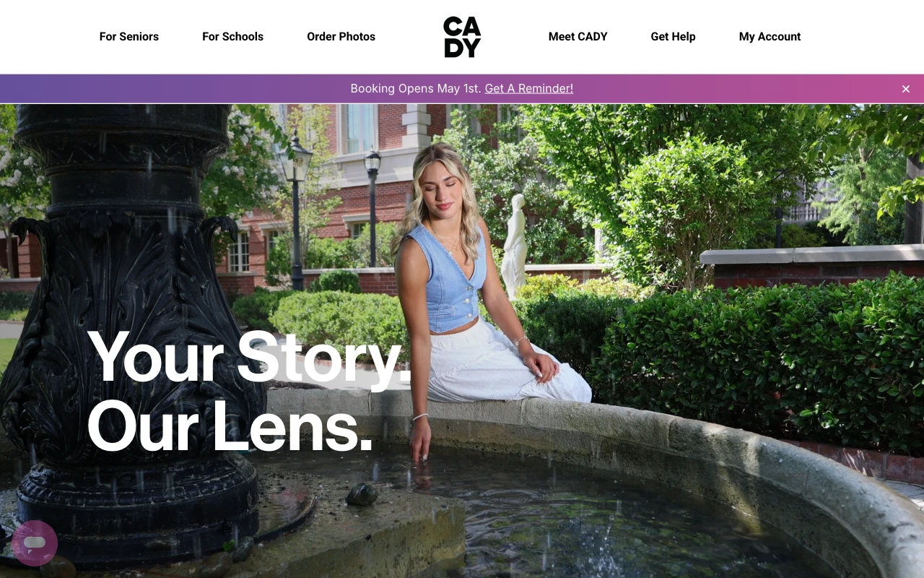Open the For Seniors menu
This screenshot has width=924, height=578.
[x=129, y=37]
